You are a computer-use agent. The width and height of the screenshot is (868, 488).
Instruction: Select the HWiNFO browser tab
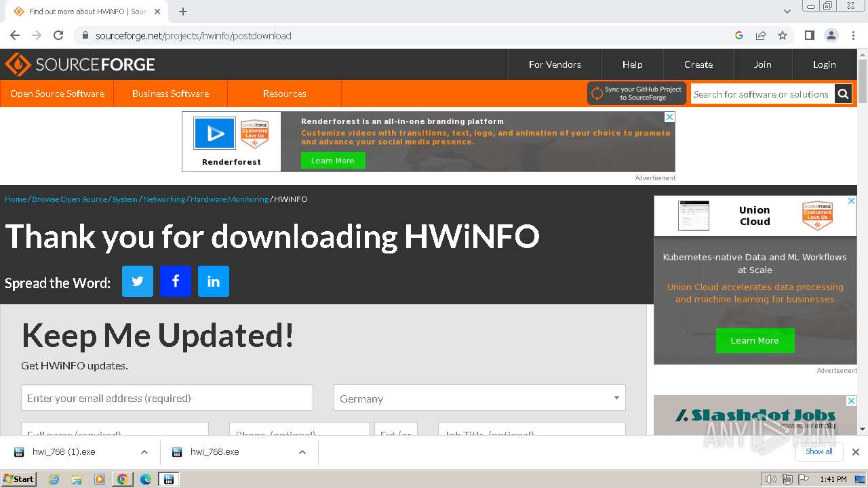coord(87,12)
